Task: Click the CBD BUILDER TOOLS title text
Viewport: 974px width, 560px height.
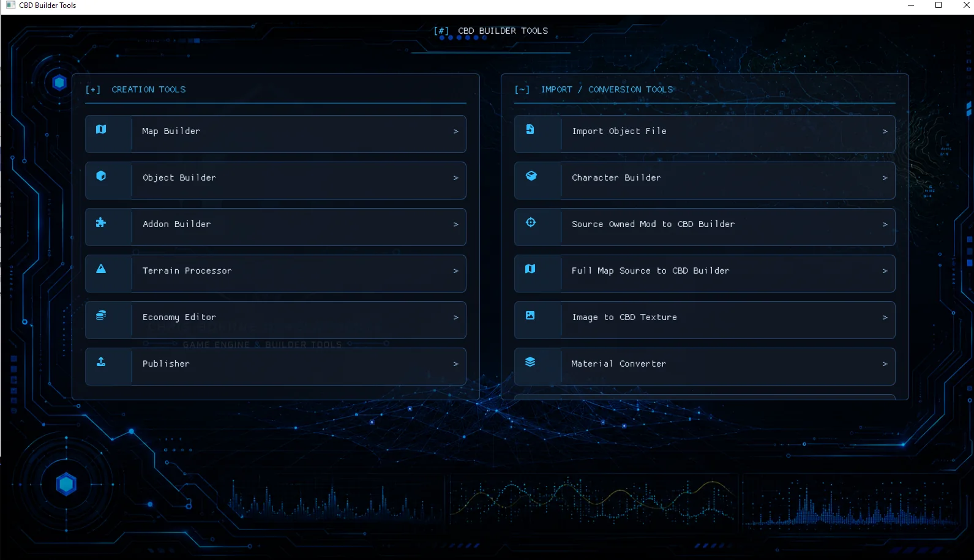Action: tap(503, 31)
